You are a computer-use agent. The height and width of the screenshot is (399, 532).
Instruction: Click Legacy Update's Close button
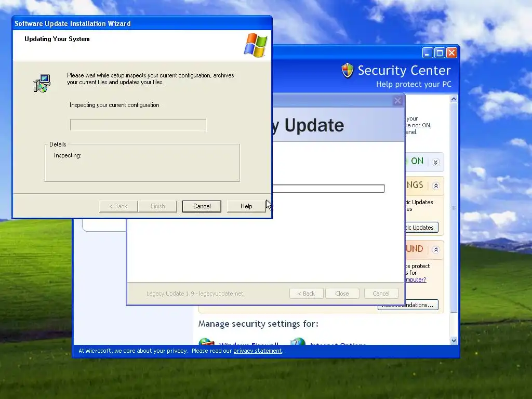(x=342, y=294)
